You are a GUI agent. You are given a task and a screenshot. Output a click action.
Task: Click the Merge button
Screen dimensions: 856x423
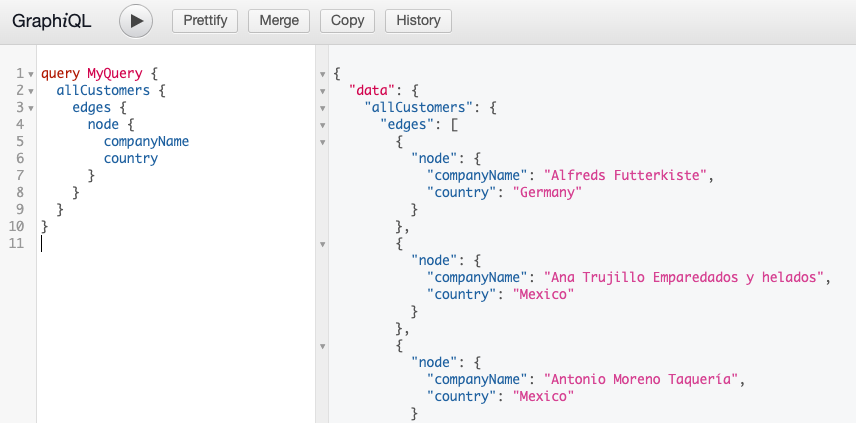coord(279,21)
